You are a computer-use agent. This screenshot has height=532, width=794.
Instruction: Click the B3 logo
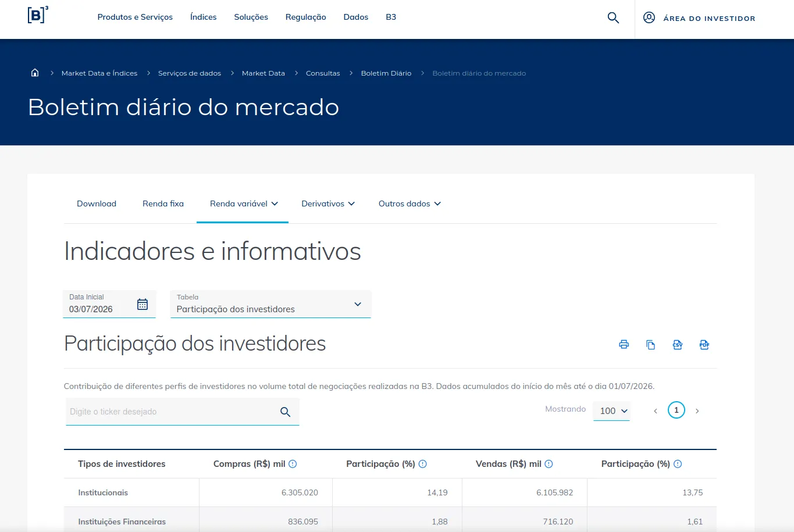click(x=38, y=15)
